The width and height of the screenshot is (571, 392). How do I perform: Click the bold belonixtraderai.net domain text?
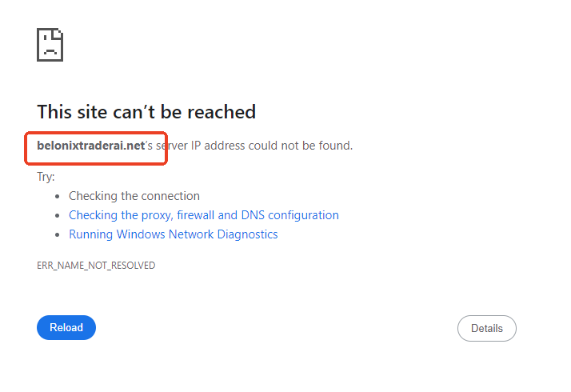[90, 146]
